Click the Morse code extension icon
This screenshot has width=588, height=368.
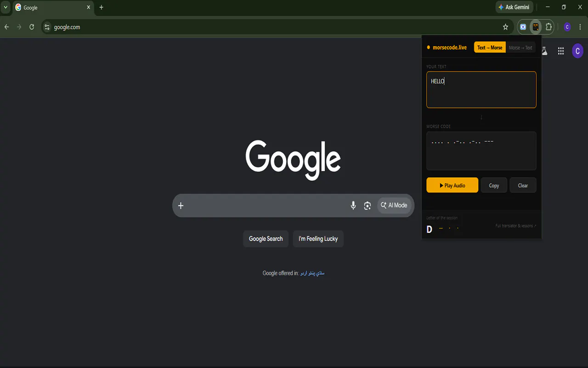(x=536, y=27)
